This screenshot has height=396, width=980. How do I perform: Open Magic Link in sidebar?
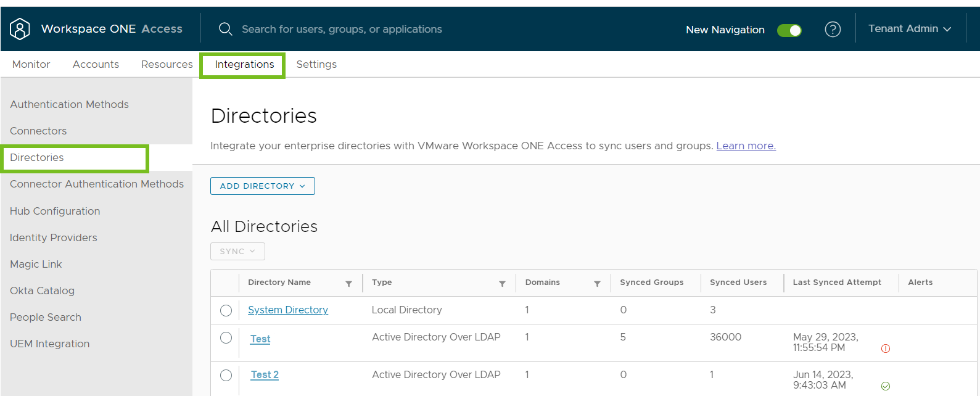(x=36, y=264)
